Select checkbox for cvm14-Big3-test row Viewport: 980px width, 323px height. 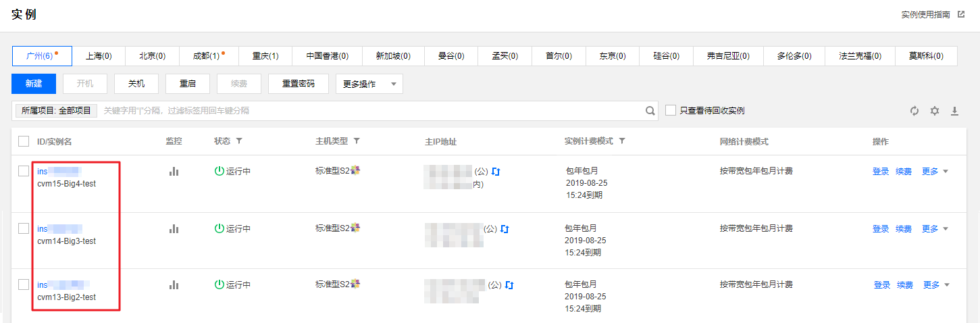pos(24,228)
